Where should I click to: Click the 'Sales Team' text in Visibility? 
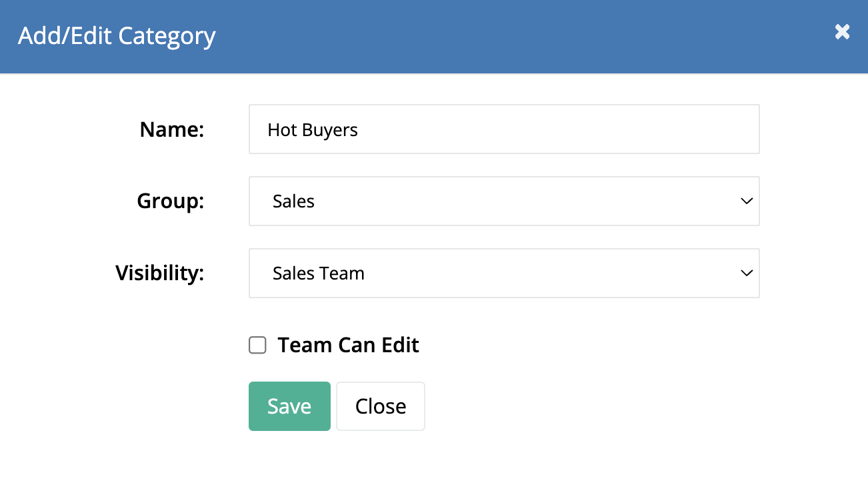point(318,274)
